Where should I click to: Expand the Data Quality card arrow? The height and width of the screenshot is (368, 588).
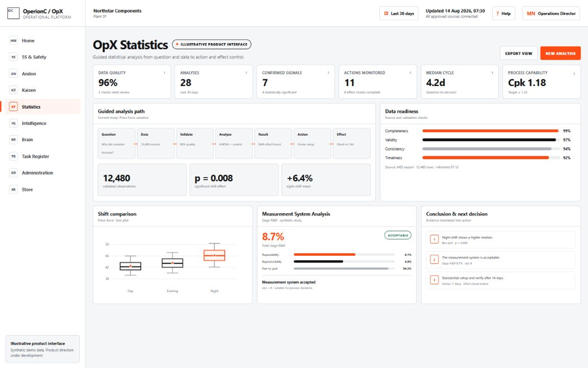(165, 73)
